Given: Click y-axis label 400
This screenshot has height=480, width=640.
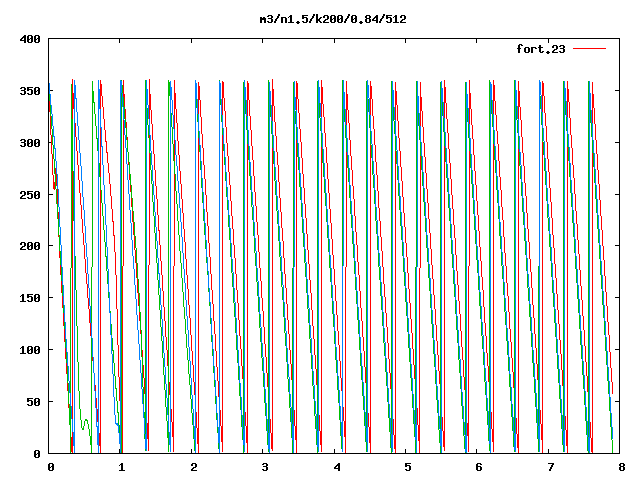Looking at the screenshot, I should (x=30, y=39).
